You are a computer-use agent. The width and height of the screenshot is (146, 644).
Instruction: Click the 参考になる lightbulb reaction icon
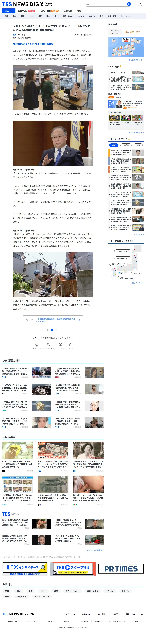click(x=37, y=345)
